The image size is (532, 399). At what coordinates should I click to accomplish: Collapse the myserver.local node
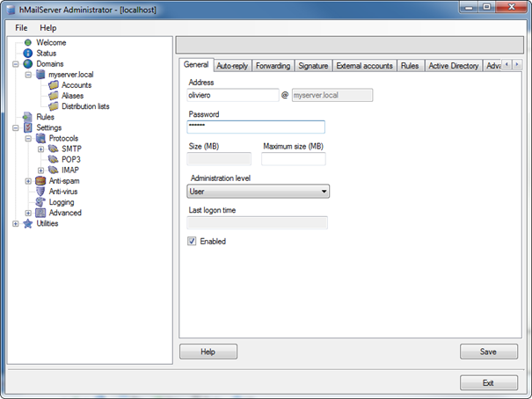(x=28, y=75)
